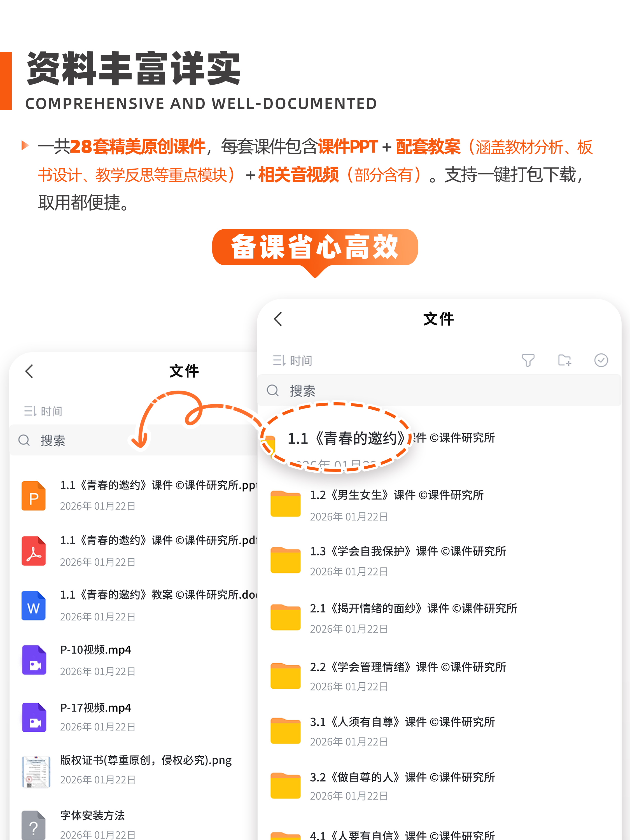Open 3.1《人须有自尊》课件 folder name

[403, 722]
